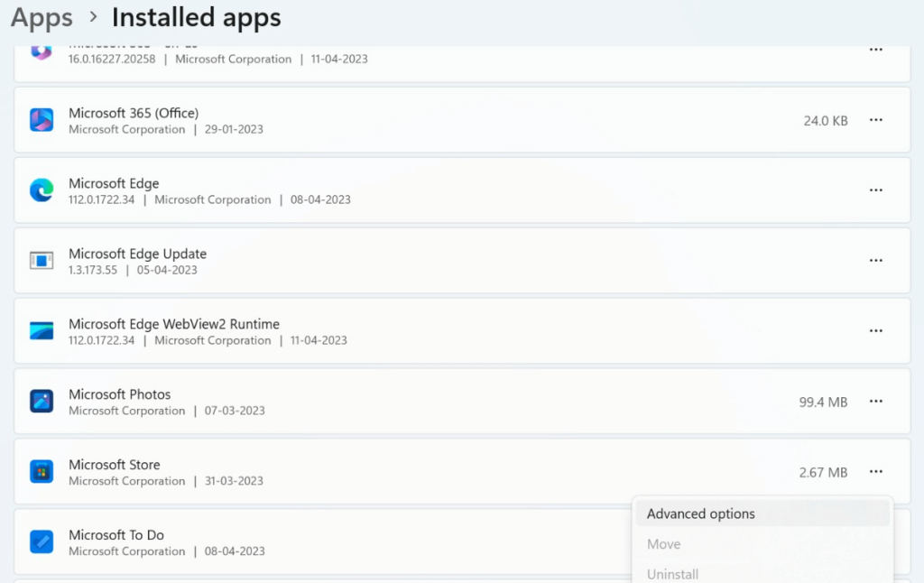Open more options for Microsoft Edge

click(x=875, y=190)
